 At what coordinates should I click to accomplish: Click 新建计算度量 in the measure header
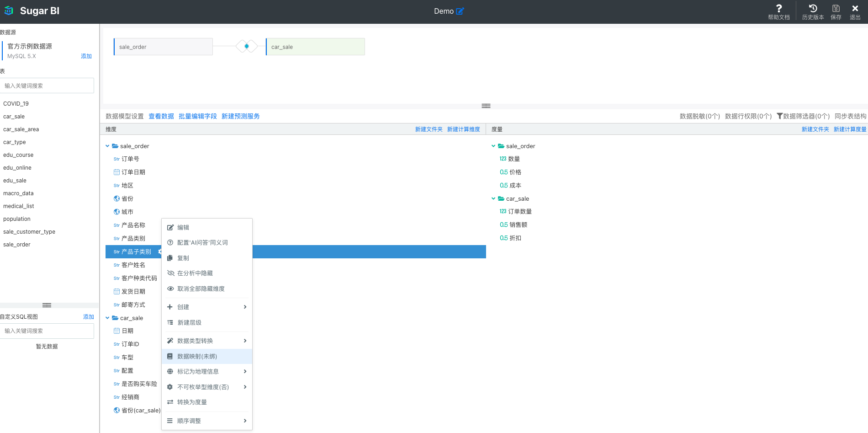pos(850,129)
